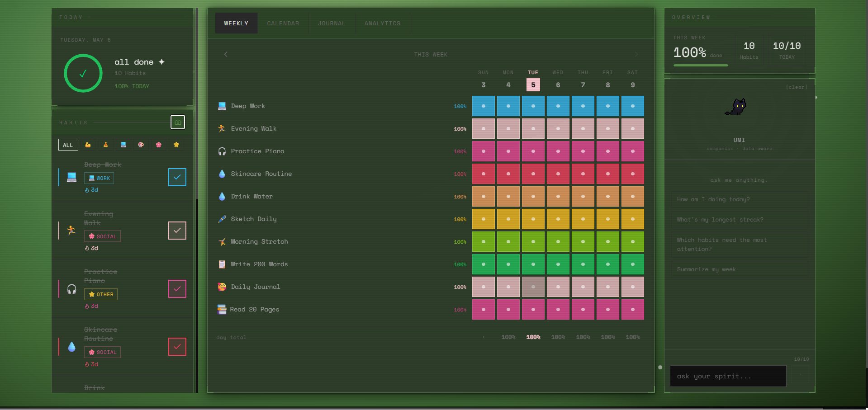Focus the 'ask your spirit...' input field
The width and height of the screenshot is (868, 410).
click(728, 376)
